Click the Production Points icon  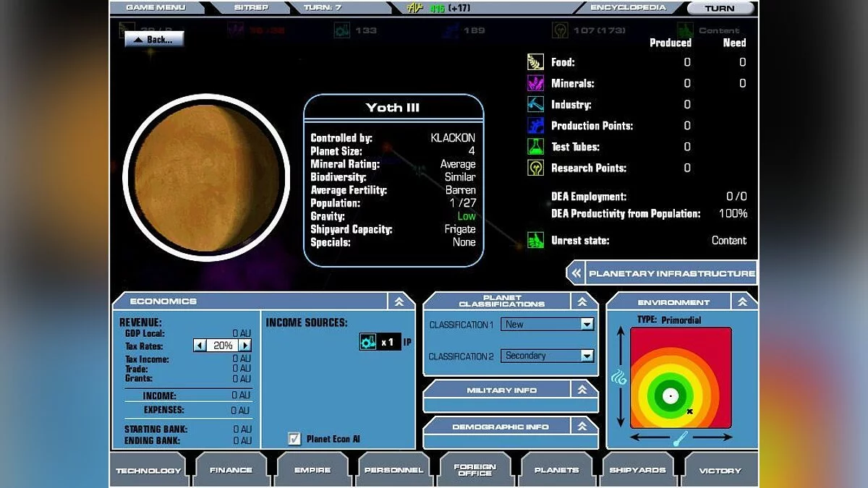(x=535, y=126)
